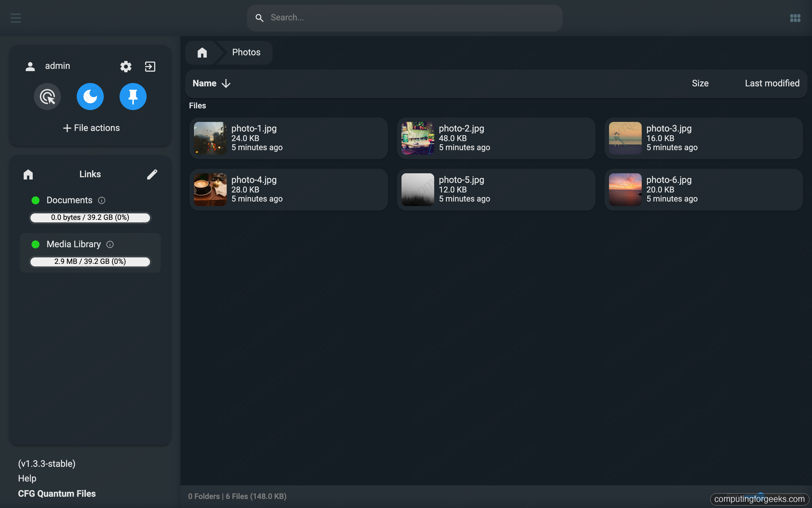Image resolution: width=812 pixels, height=508 pixels.
Task: Show Documents info icon
Action: (102, 201)
